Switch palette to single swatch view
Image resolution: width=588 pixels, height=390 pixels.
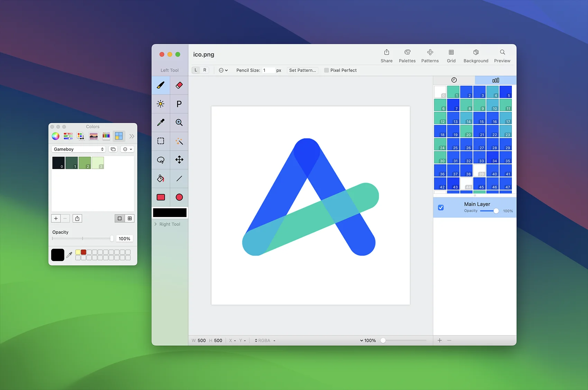pyautogui.click(x=120, y=219)
